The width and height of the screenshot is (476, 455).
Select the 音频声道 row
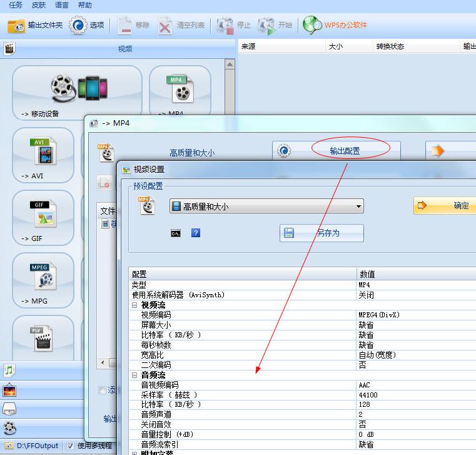(x=302, y=414)
